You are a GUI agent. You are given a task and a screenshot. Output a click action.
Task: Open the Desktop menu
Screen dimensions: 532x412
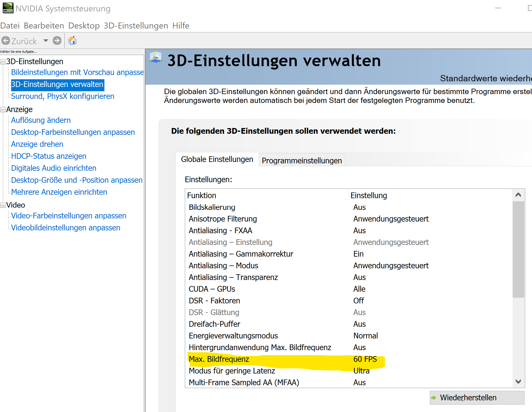tap(84, 26)
